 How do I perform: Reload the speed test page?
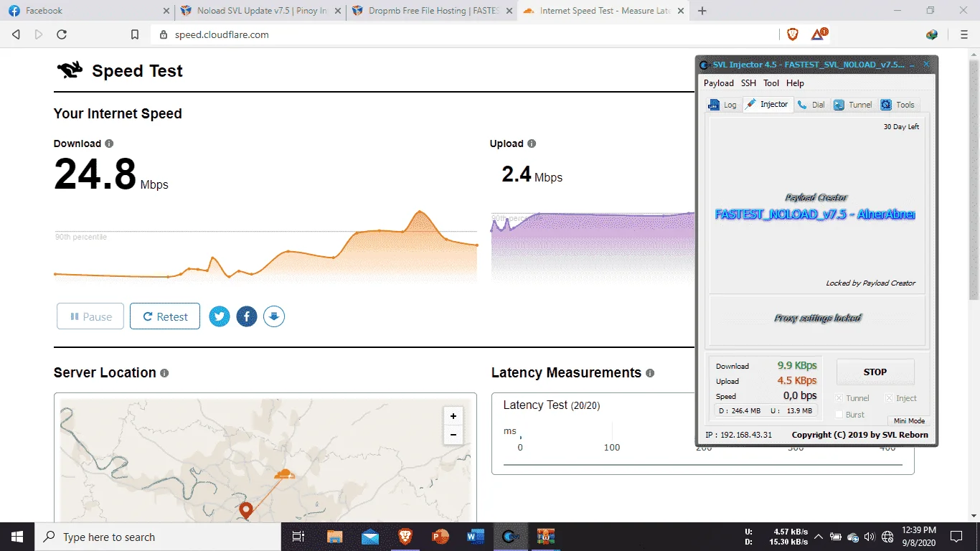62,34
